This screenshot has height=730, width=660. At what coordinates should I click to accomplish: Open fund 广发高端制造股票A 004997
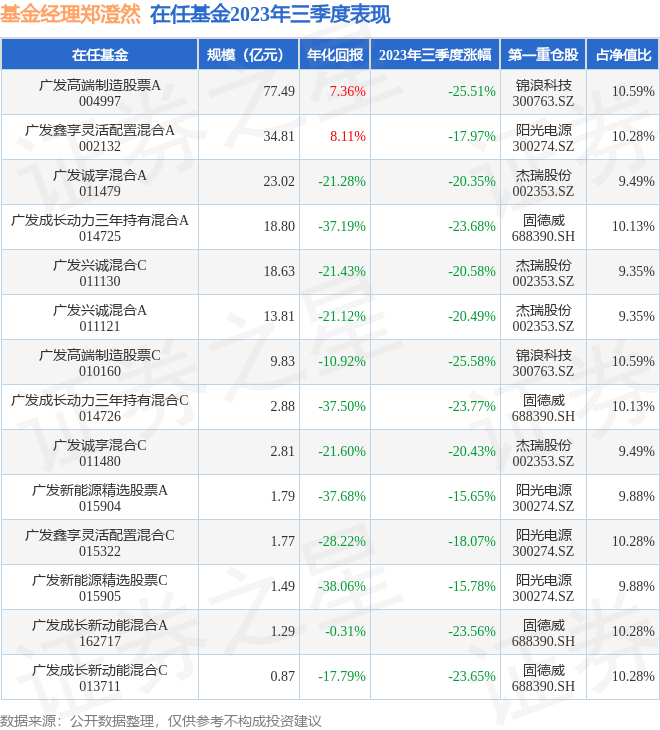click(x=100, y=92)
